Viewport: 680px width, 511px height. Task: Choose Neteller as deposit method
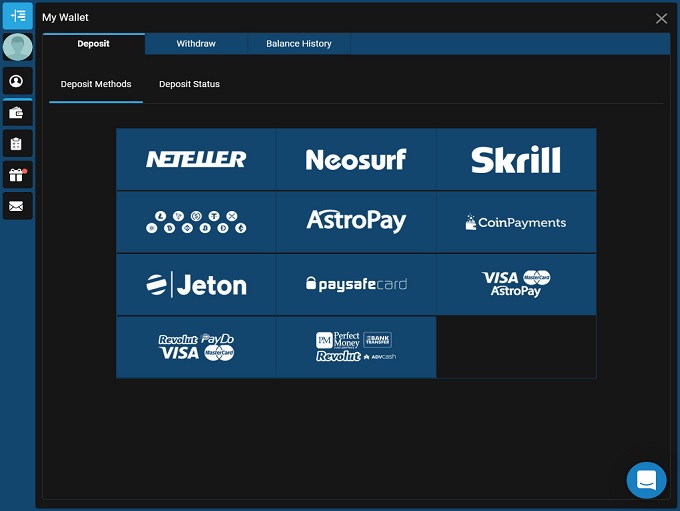[196, 159]
